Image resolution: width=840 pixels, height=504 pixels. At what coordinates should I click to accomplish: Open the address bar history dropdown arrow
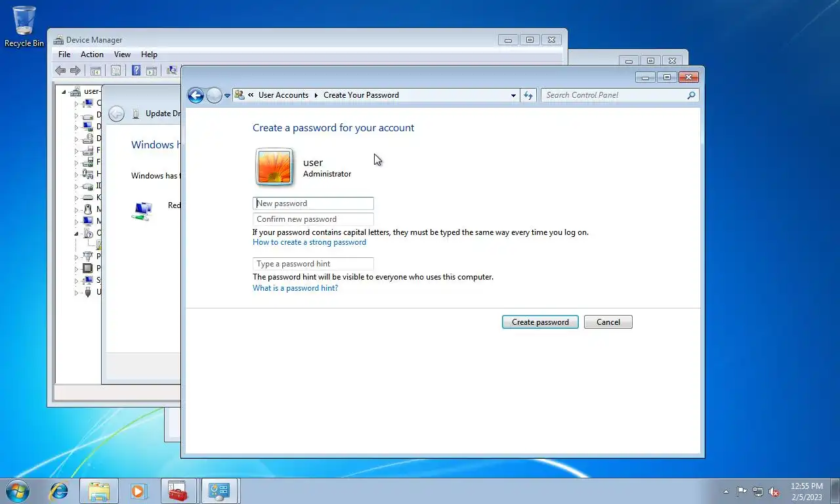point(513,95)
